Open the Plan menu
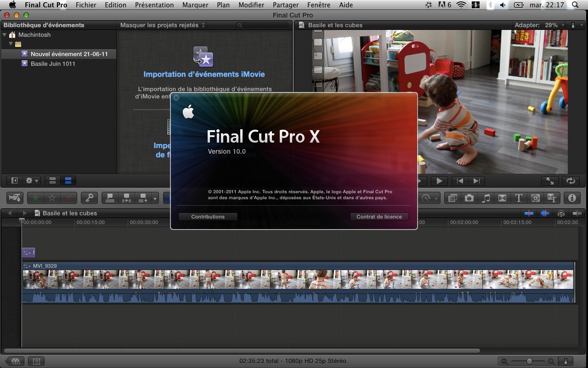The height and width of the screenshot is (368, 588). [223, 5]
